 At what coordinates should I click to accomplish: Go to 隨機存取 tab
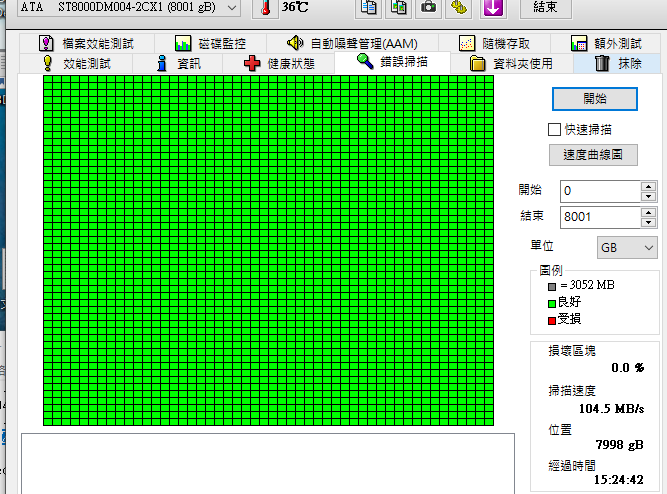(494, 43)
